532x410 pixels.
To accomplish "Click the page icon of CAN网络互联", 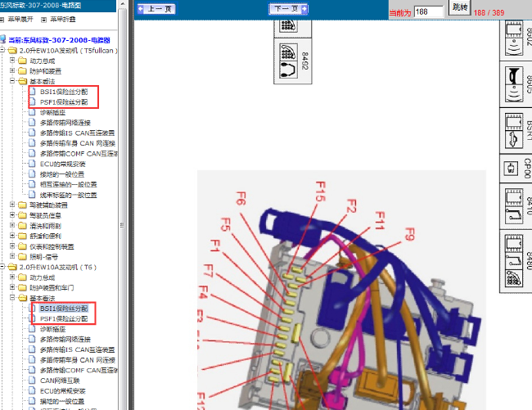I will click(x=32, y=381).
